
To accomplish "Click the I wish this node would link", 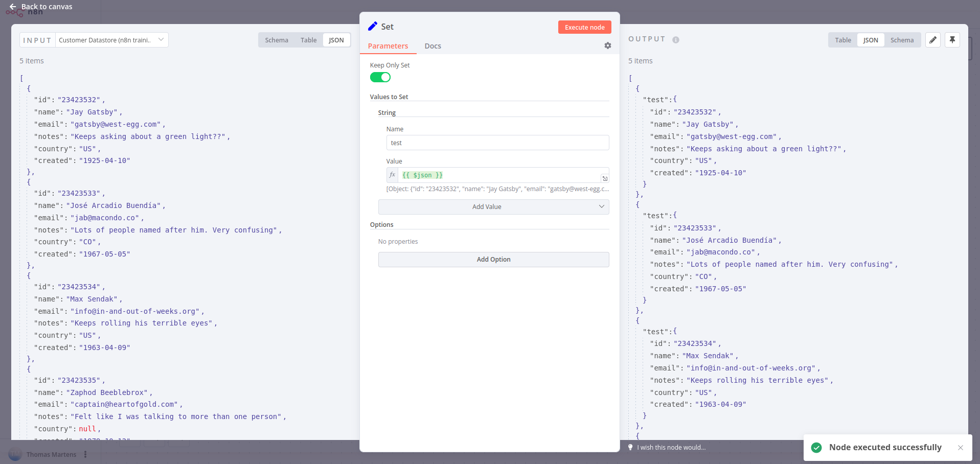I will pyautogui.click(x=671, y=448).
